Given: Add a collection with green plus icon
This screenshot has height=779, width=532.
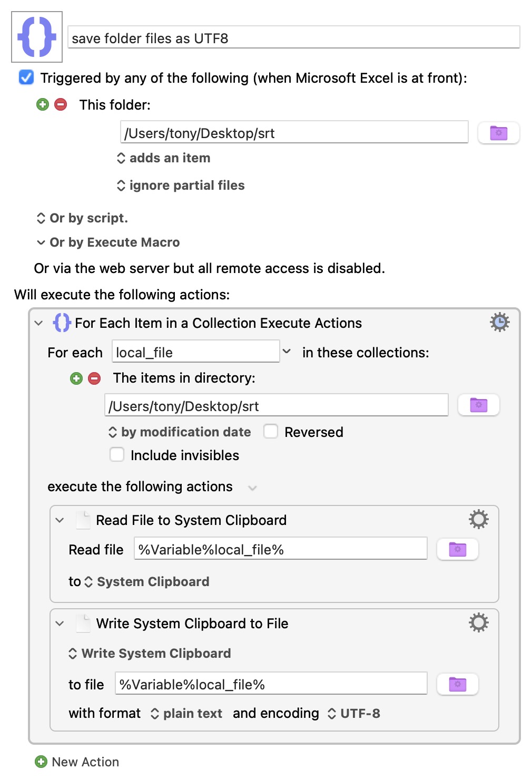Looking at the screenshot, I should click(76, 378).
